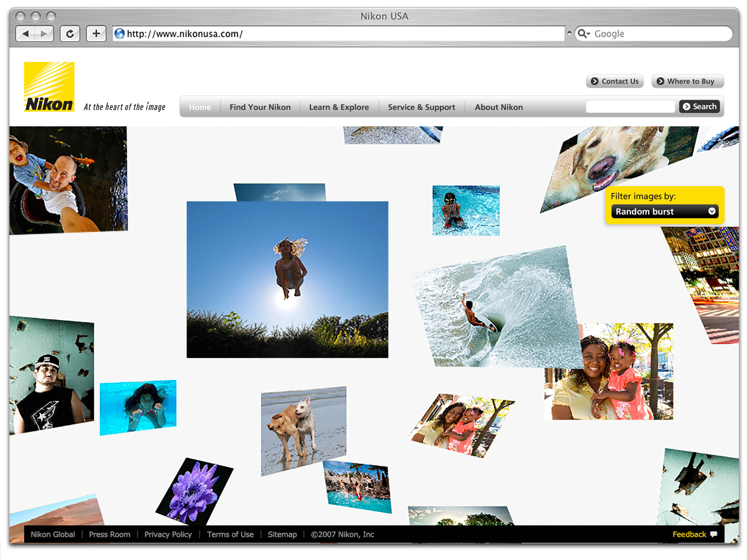The width and height of the screenshot is (747, 560).
Task: Click the browser back arrow button
Action: coord(26,34)
